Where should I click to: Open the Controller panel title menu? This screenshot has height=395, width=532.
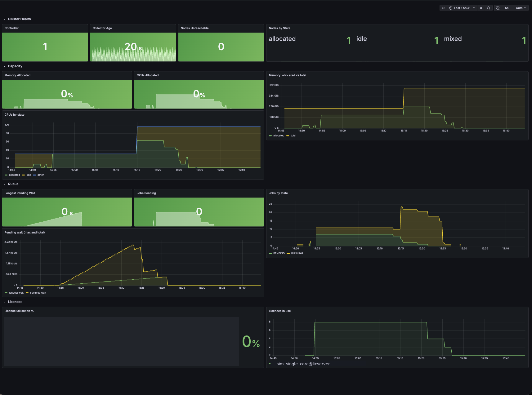(x=11, y=28)
